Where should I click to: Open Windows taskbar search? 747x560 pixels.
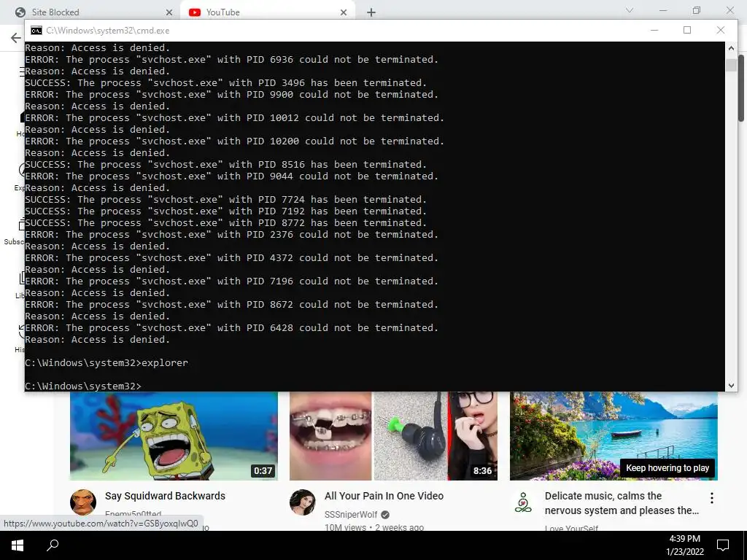coord(53,545)
